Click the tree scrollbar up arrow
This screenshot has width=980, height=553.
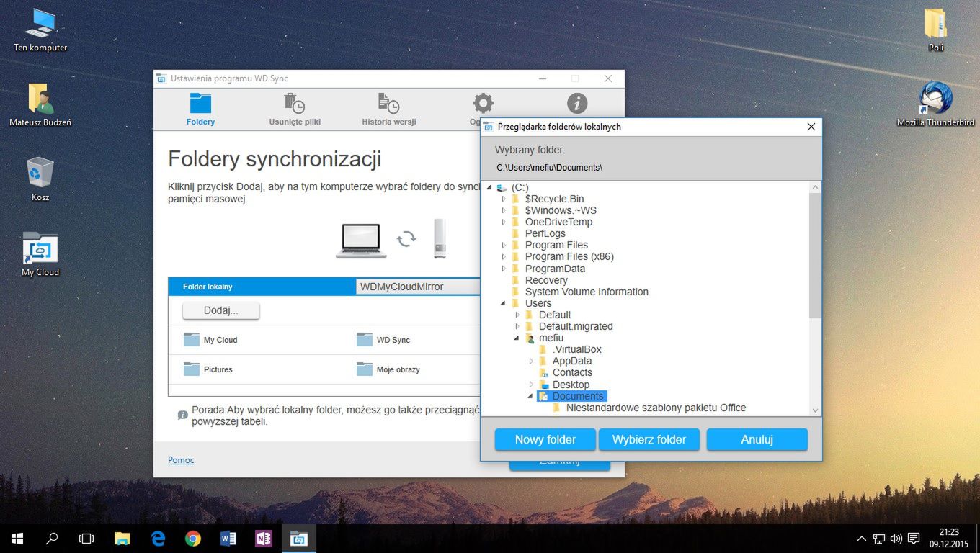pyautogui.click(x=815, y=187)
